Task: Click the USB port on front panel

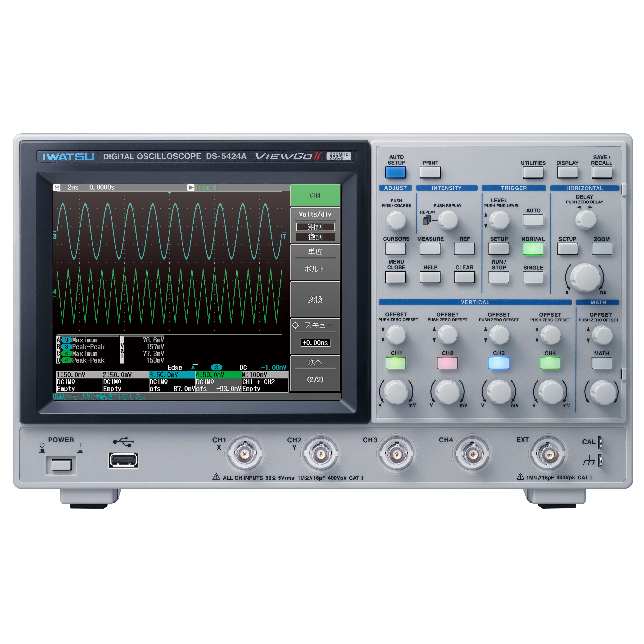Action: (123, 460)
